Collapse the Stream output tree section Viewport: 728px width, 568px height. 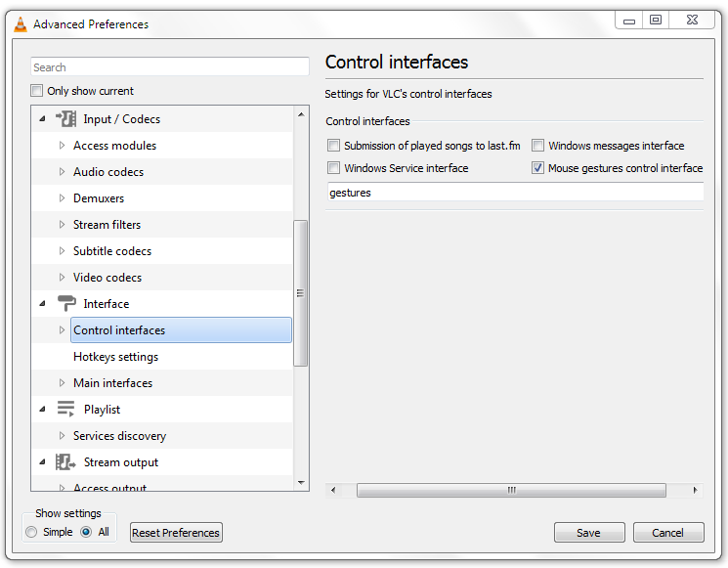pos(43,462)
